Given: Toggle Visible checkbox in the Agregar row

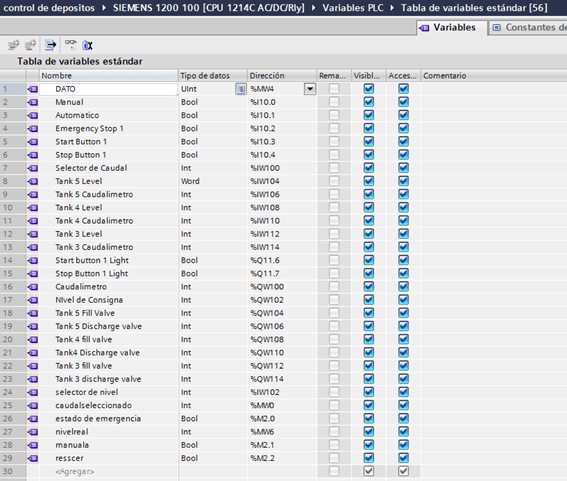Looking at the screenshot, I should (x=368, y=471).
